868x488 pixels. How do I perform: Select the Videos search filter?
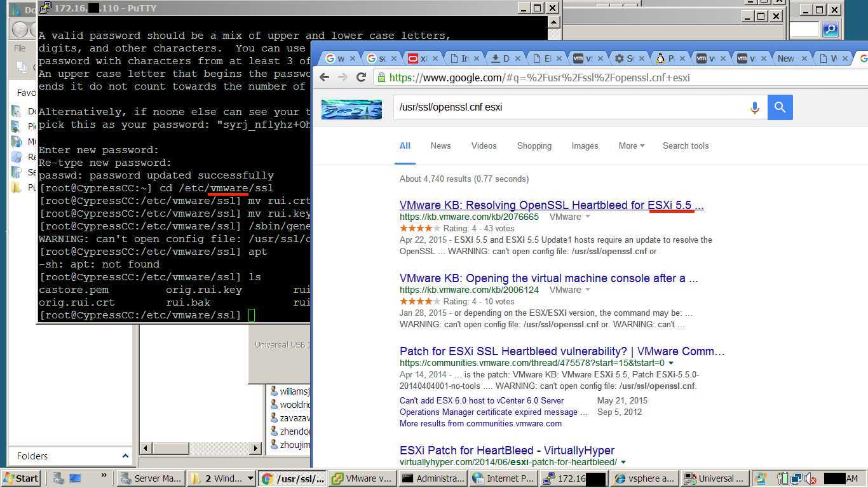point(484,146)
